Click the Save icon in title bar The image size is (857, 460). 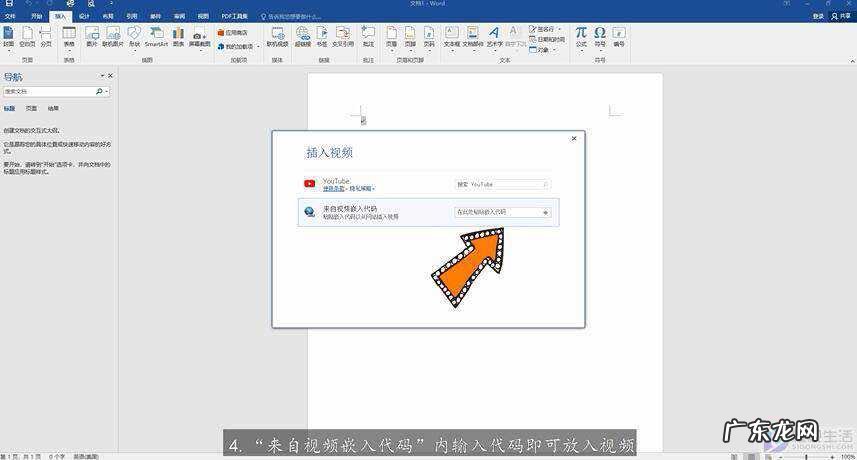point(8,4)
